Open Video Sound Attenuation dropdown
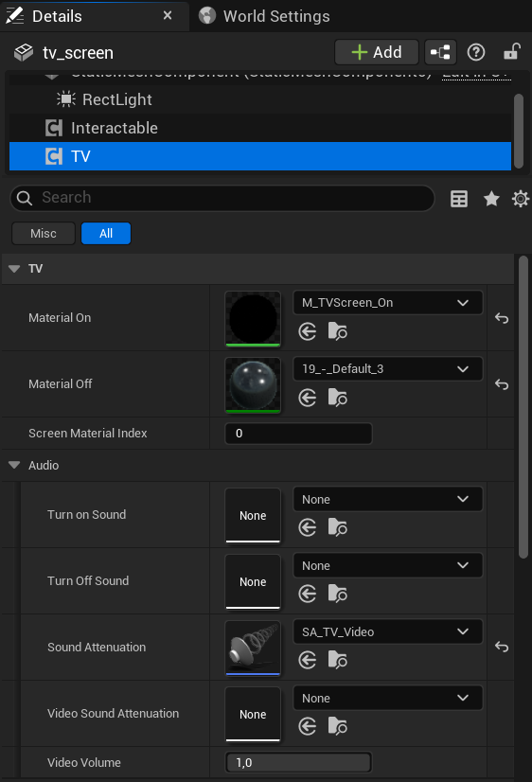The width and height of the screenshot is (532, 782). [388, 699]
